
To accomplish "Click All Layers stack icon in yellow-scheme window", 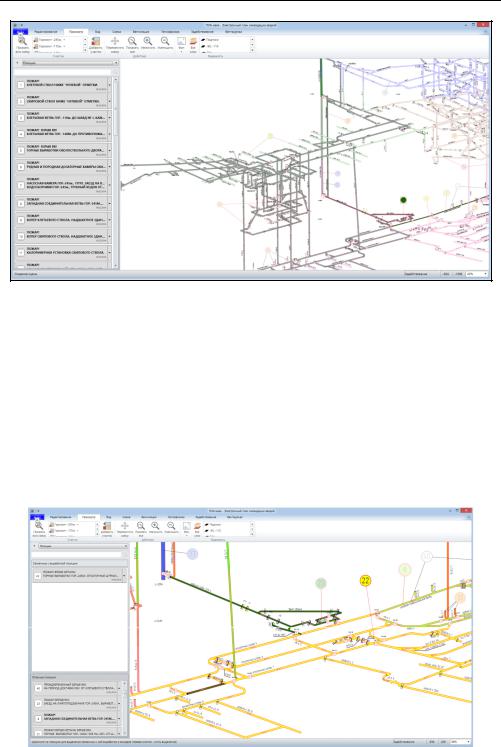I will [x=197, y=526].
